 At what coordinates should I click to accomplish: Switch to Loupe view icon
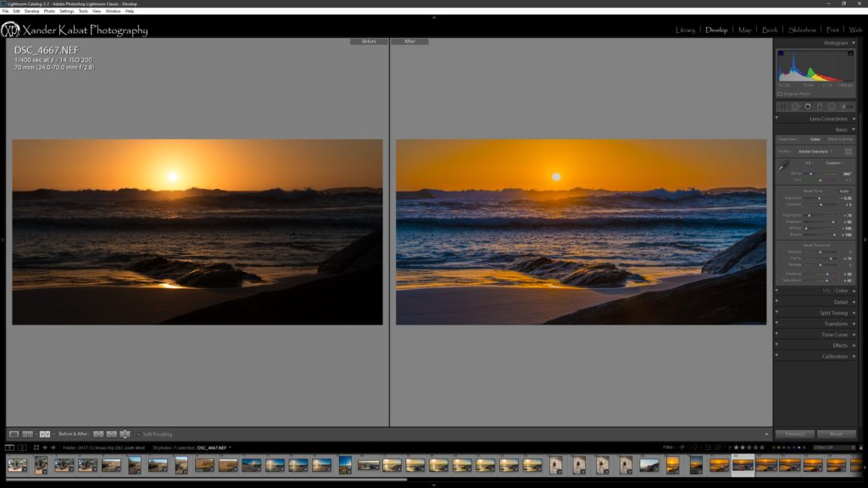(14, 434)
